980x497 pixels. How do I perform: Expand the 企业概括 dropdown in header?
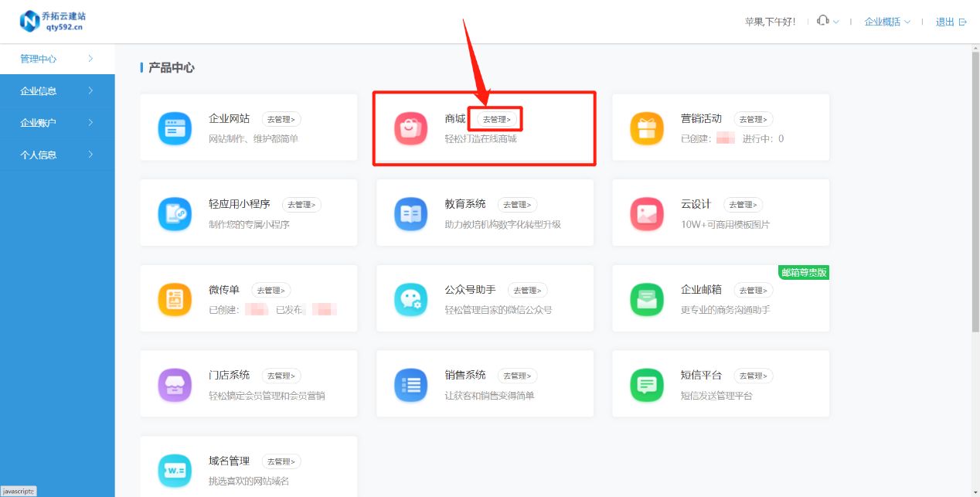click(886, 22)
